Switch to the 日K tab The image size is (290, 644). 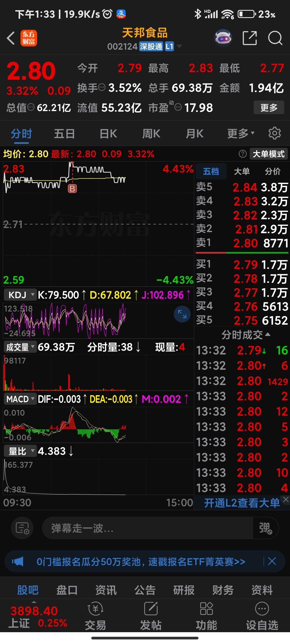pyautogui.click(x=108, y=133)
